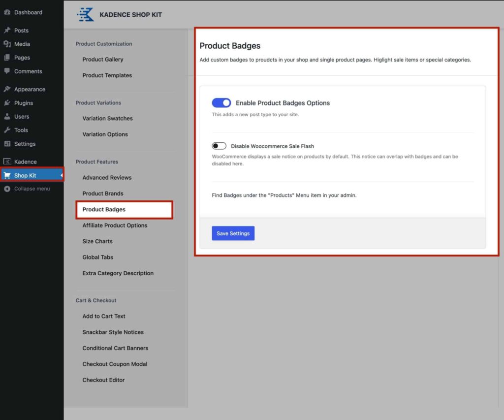Enable the Disable Woocommerce Sale Flash toggle

pos(219,146)
